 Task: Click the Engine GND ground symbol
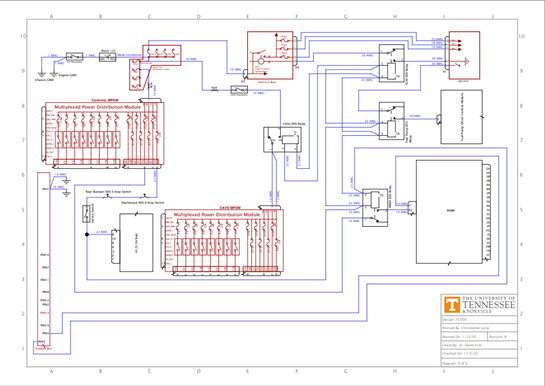tap(54, 74)
